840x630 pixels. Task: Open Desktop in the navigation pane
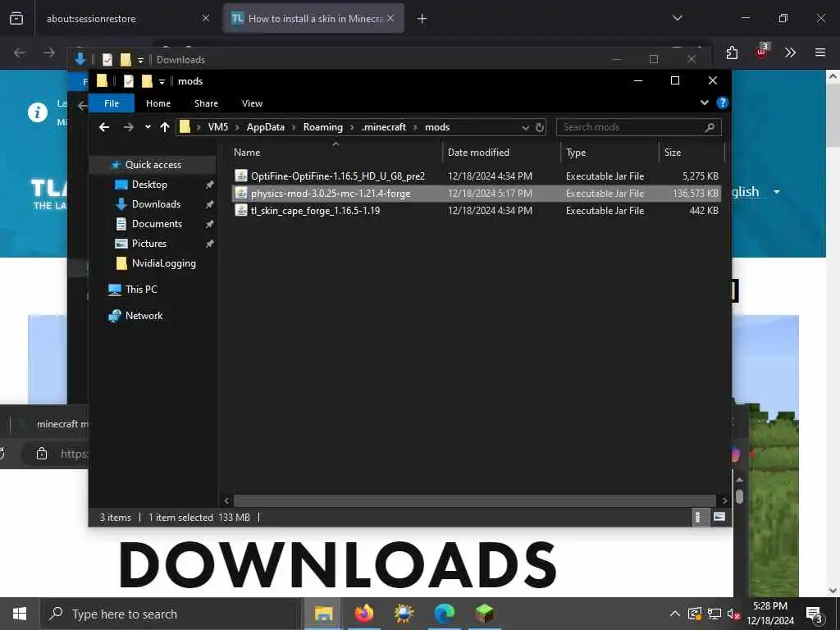(x=149, y=185)
